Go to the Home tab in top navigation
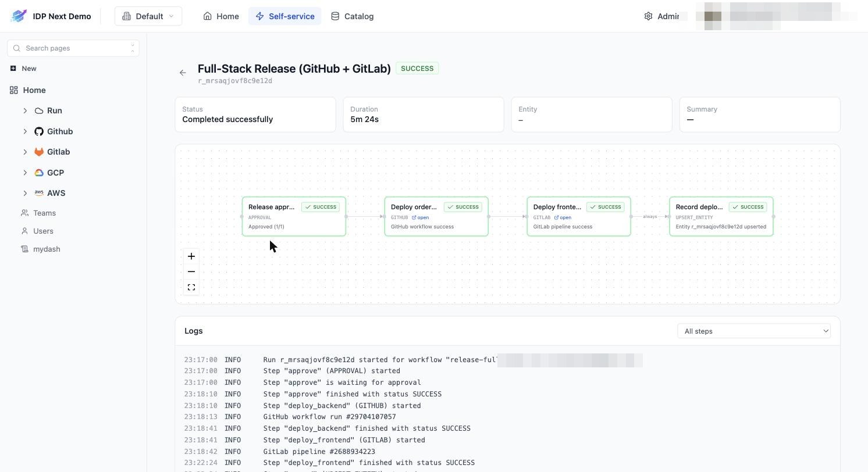 tap(221, 16)
